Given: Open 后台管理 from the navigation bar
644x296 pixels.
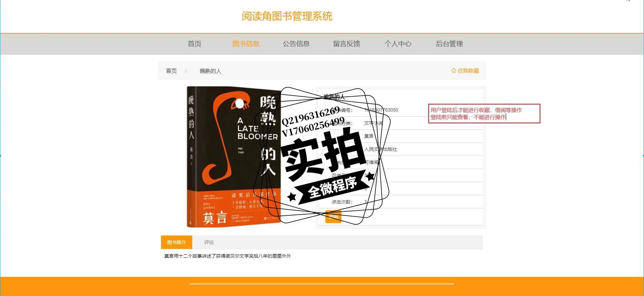Looking at the screenshot, I should (449, 44).
